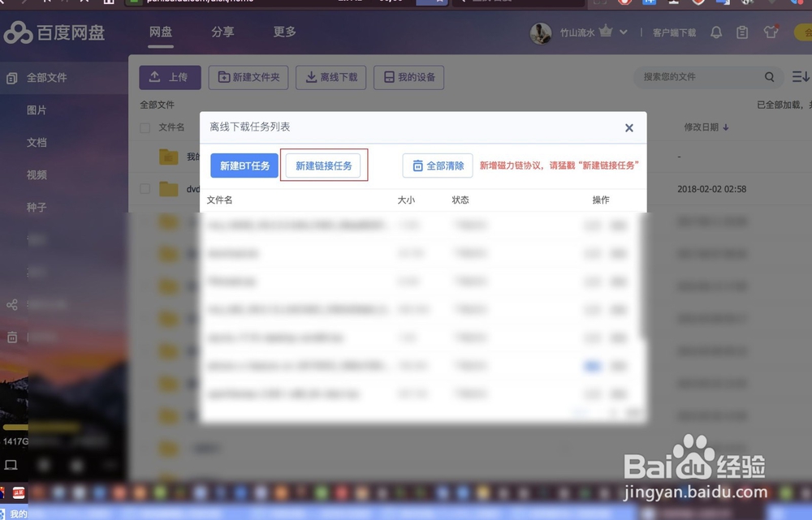Click the 操作 column header
812x520 pixels.
tap(601, 200)
